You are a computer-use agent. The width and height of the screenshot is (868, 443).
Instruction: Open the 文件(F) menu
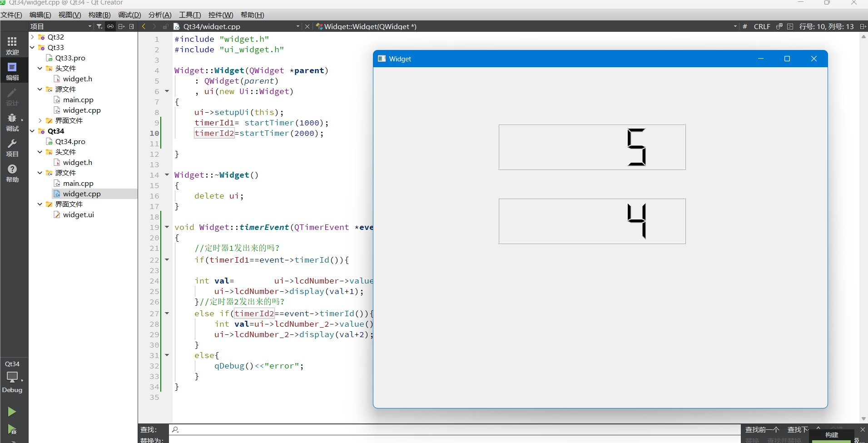[x=11, y=15]
